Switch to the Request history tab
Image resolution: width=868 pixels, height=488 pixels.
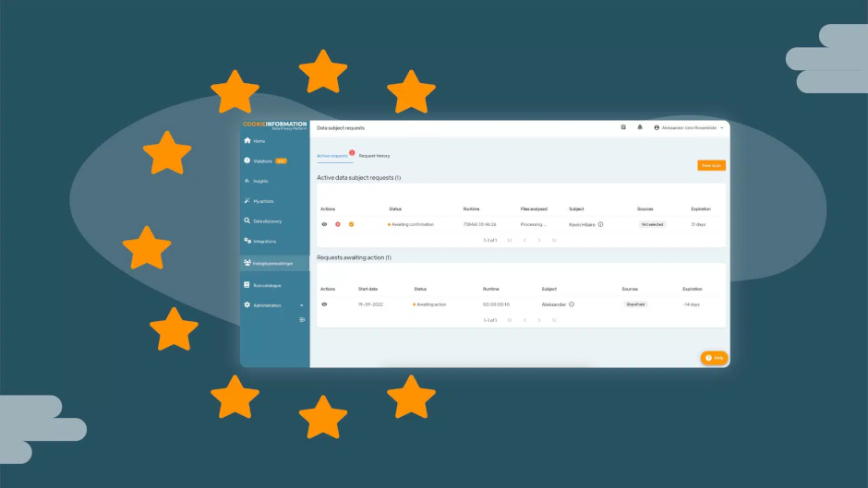[x=374, y=156]
